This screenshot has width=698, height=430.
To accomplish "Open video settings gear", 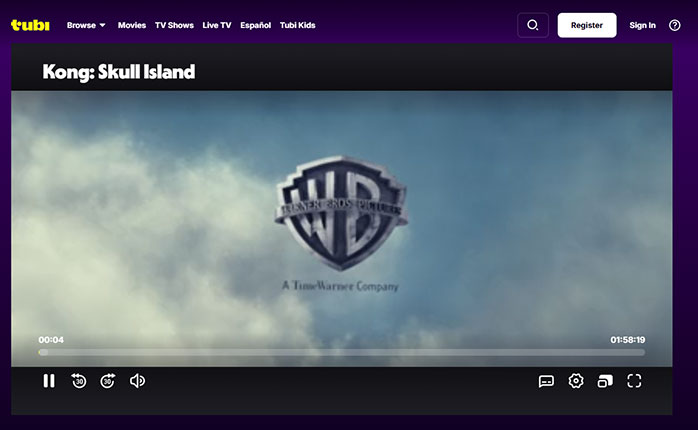I will tap(576, 381).
